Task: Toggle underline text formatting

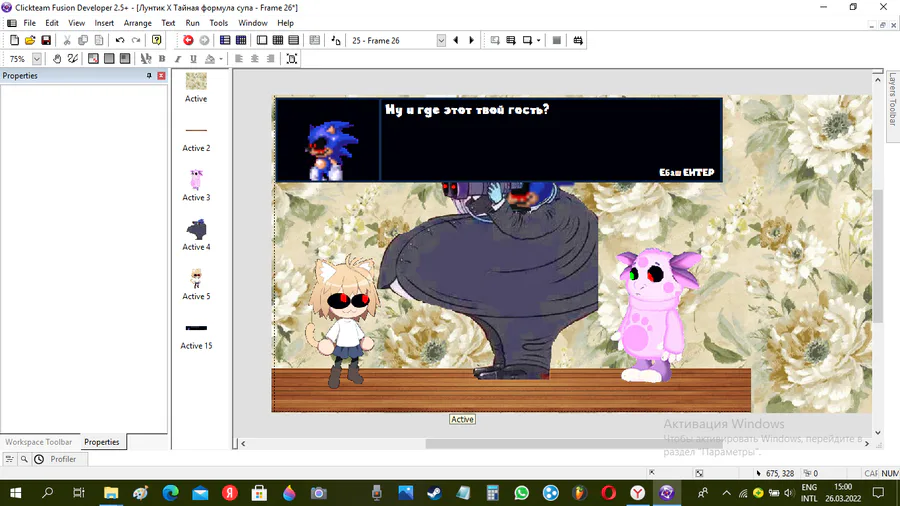Action: click(x=193, y=59)
